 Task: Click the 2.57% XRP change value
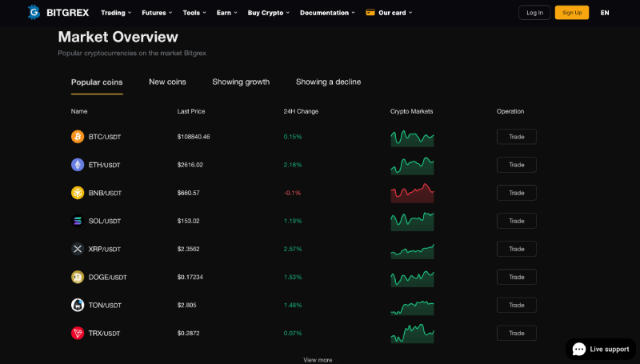(293, 249)
